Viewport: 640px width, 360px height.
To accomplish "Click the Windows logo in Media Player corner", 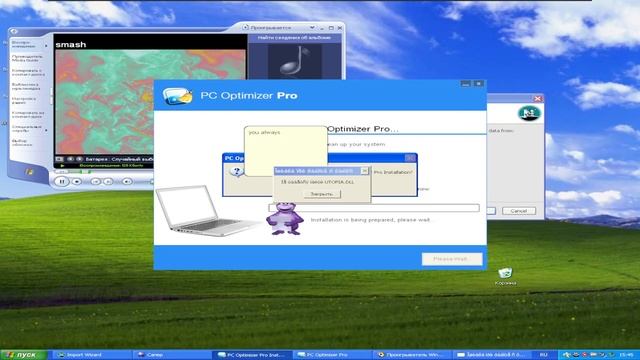I will [29, 172].
